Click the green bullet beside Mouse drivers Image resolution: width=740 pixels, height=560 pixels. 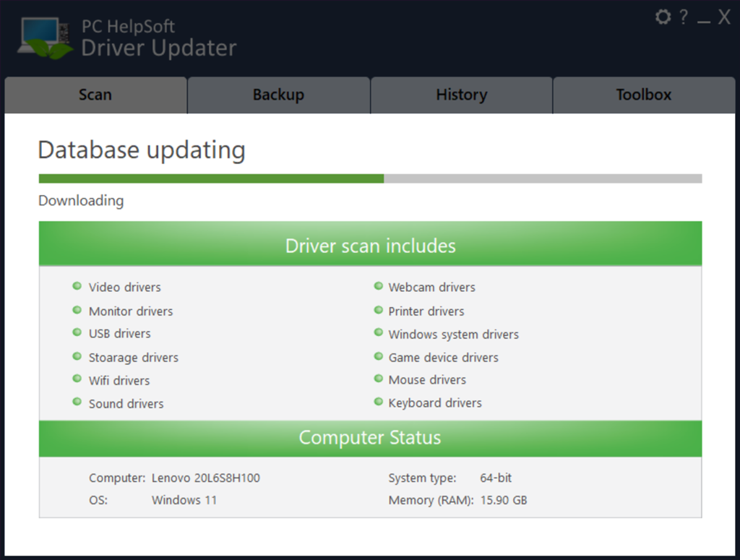378,379
